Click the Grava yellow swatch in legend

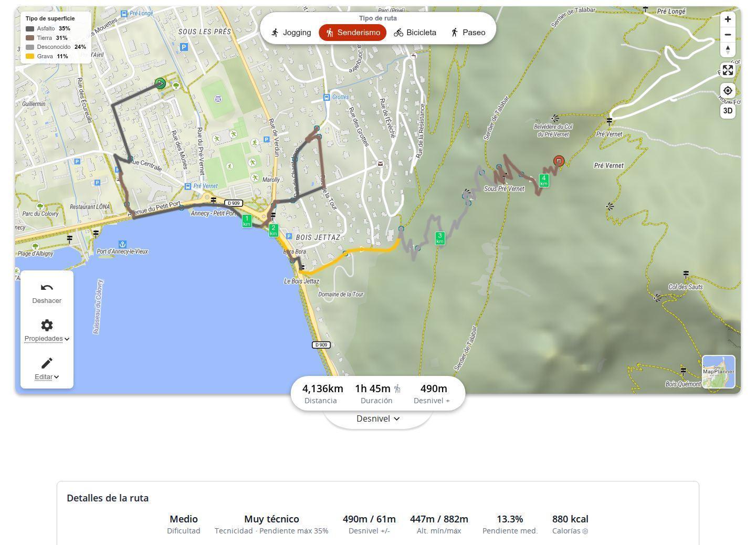tap(30, 56)
